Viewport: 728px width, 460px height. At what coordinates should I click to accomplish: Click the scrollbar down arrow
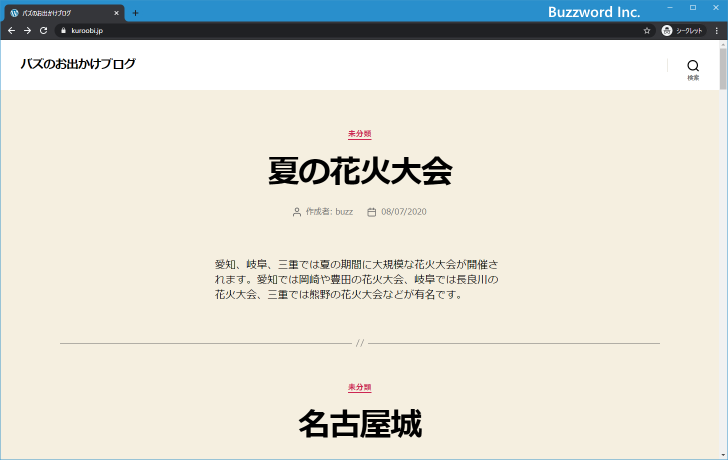click(723, 456)
